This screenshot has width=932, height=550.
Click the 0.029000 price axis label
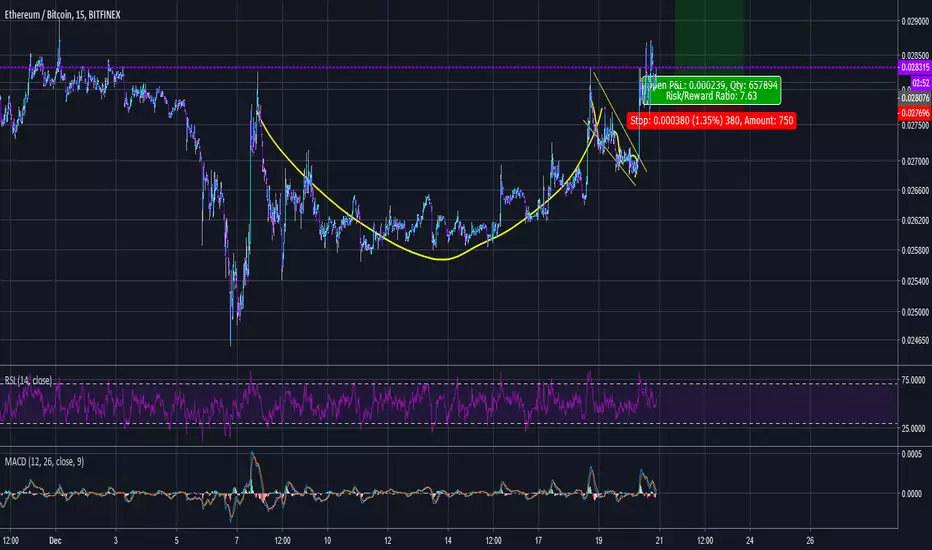915,21
